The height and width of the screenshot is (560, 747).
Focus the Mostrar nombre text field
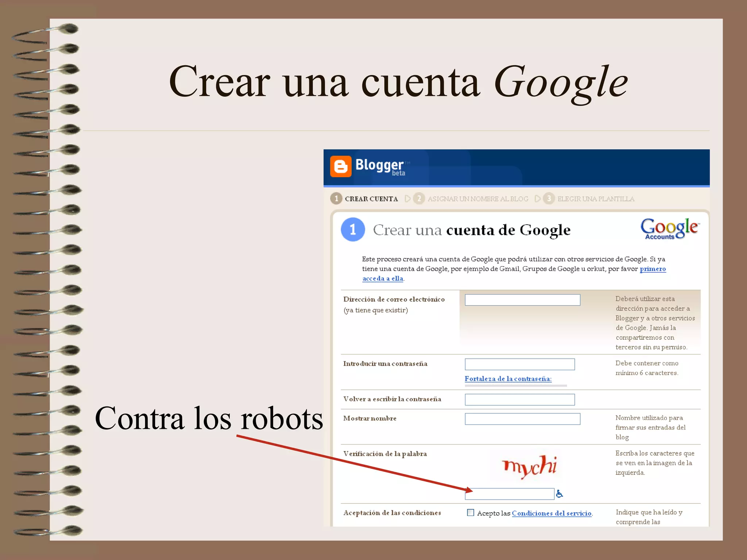(522, 419)
